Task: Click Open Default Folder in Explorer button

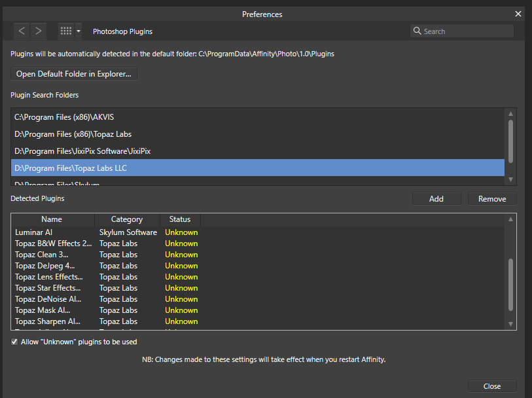Action: coord(74,74)
